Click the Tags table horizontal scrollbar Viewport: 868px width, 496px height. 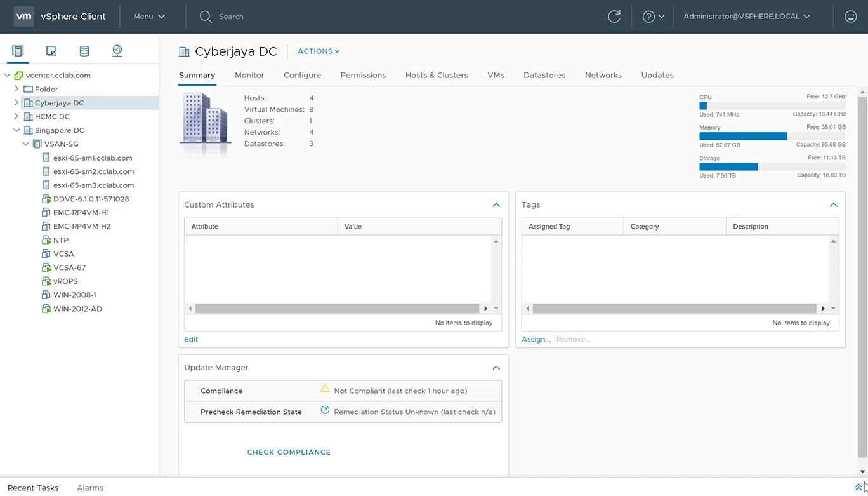[x=674, y=308]
